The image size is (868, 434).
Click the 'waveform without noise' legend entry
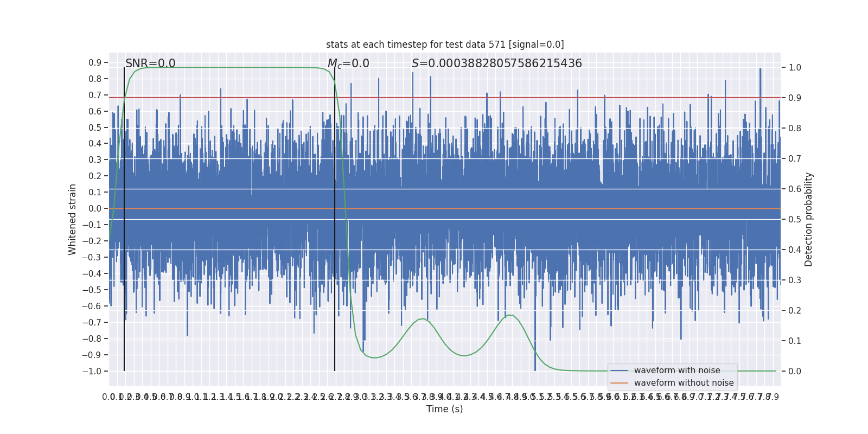(x=684, y=383)
